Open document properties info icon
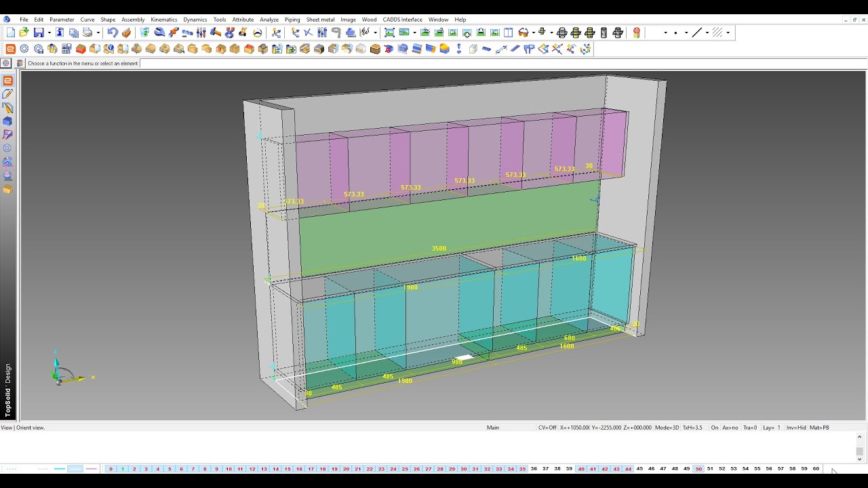 [x=60, y=32]
